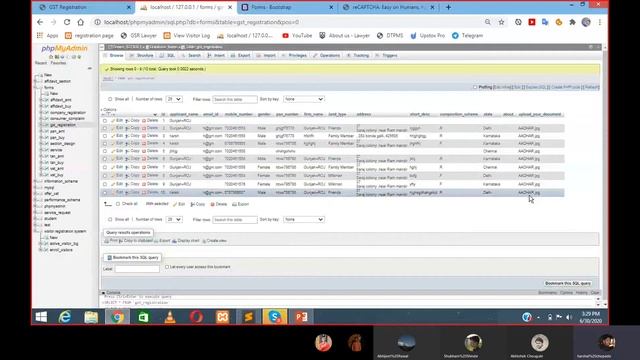Switch to Forms - Bootstrap browser tab

pos(286,7)
